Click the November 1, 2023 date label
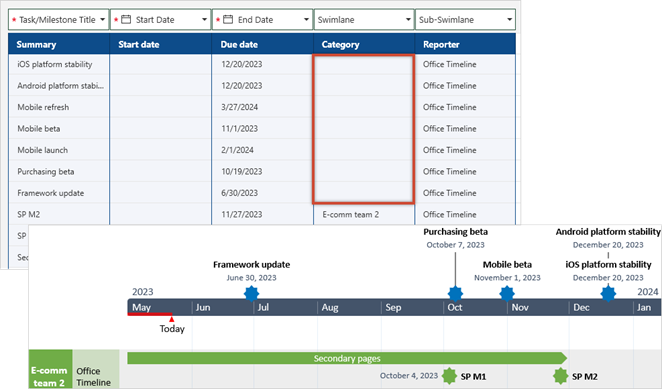 [507, 278]
